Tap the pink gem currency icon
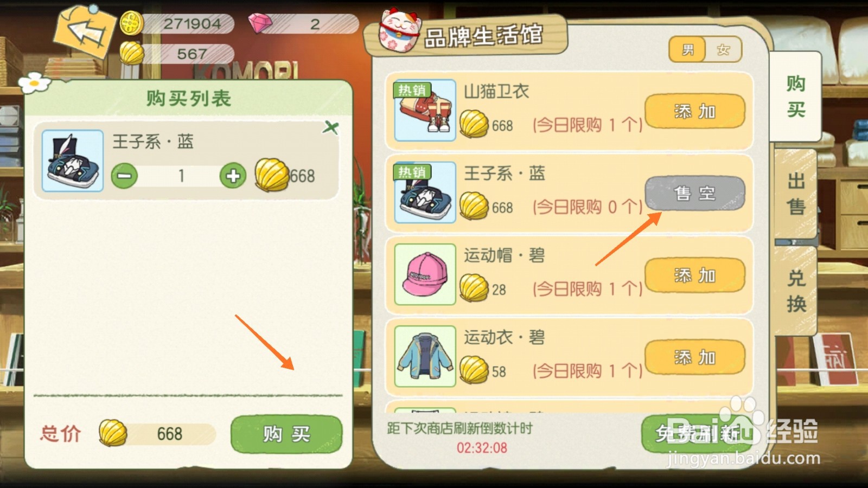Screen dimensions: 868x488 click(x=260, y=23)
